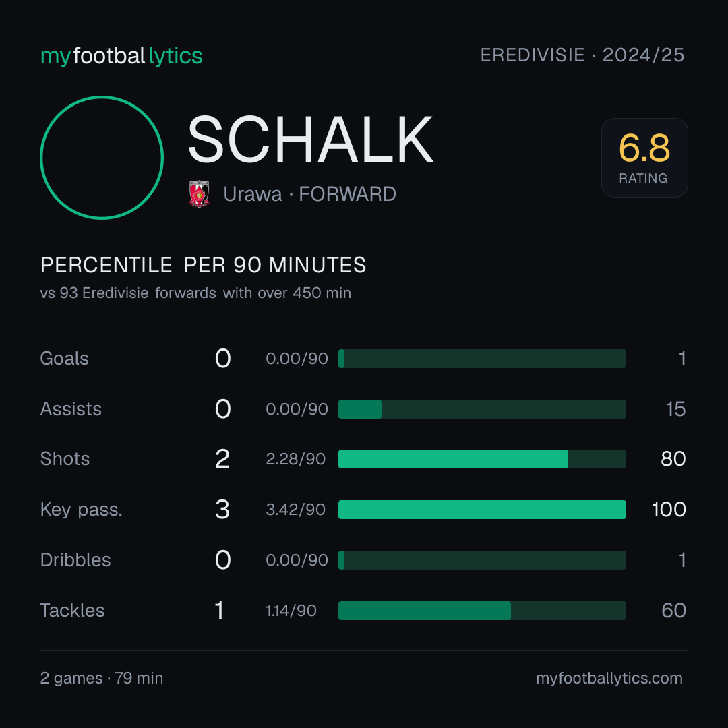This screenshot has height=728, width=728.
Task: Click the Percentile per 90 minutes heading
Action: tap(204, 265)
